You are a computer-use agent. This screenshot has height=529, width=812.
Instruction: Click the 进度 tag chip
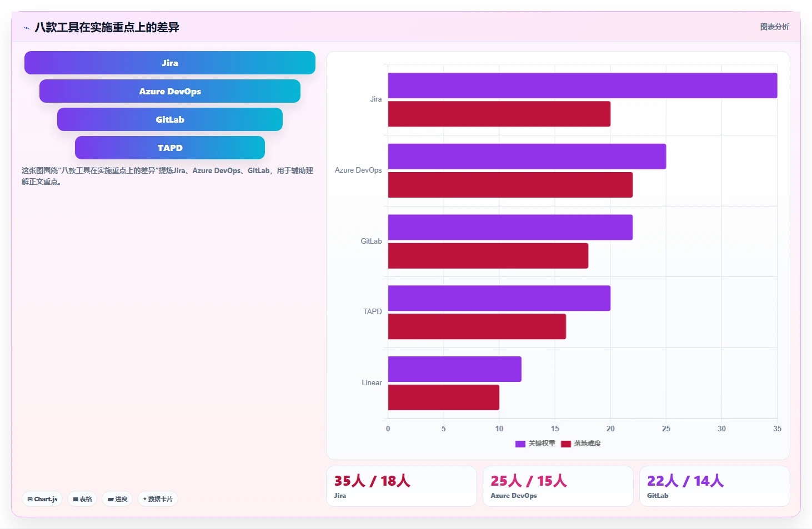(117, 499)
